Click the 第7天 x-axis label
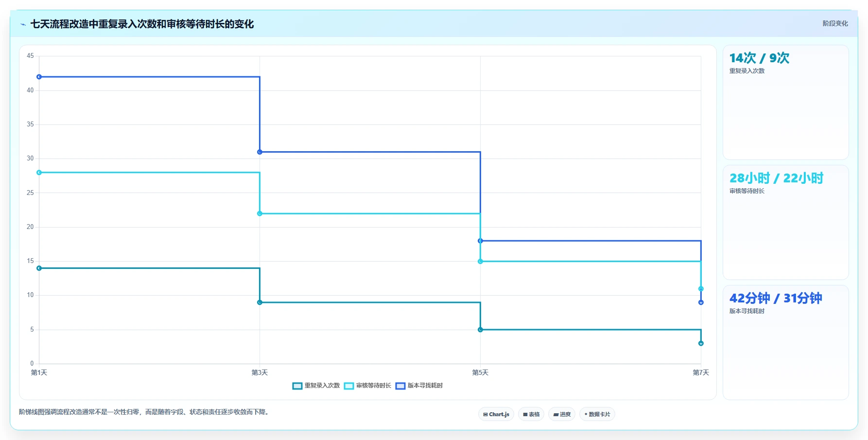 701,373
